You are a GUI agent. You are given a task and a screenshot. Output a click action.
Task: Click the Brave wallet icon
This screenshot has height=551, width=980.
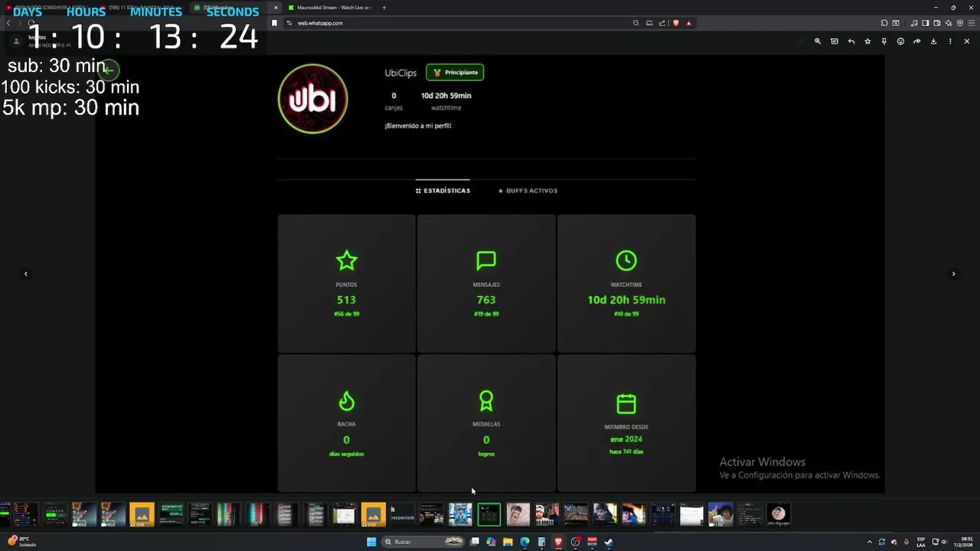(x=936, y=23)
